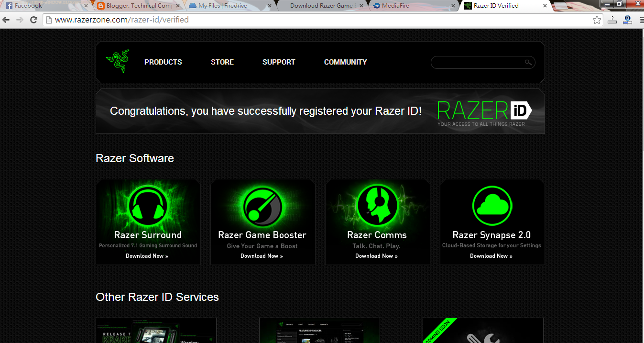Click the Other Razer ID Services heading
The height and width of the screenshot is (343, 644).
(157, 297)
